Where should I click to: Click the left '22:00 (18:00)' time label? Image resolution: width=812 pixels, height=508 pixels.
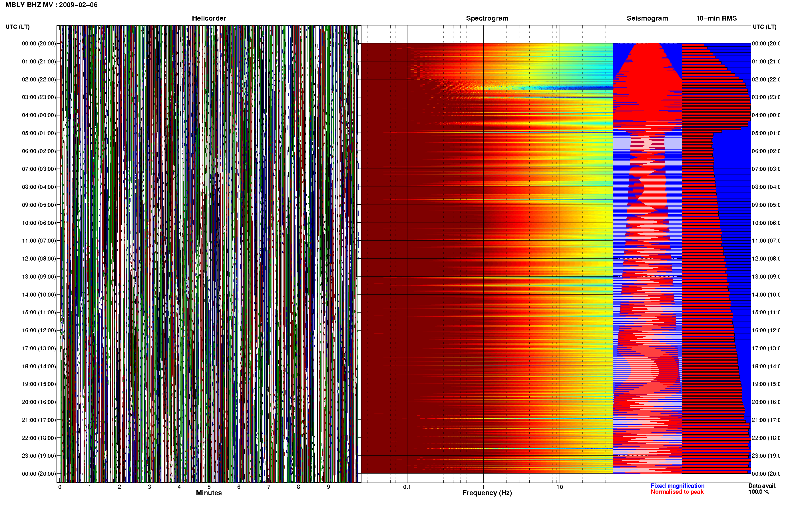39,438
